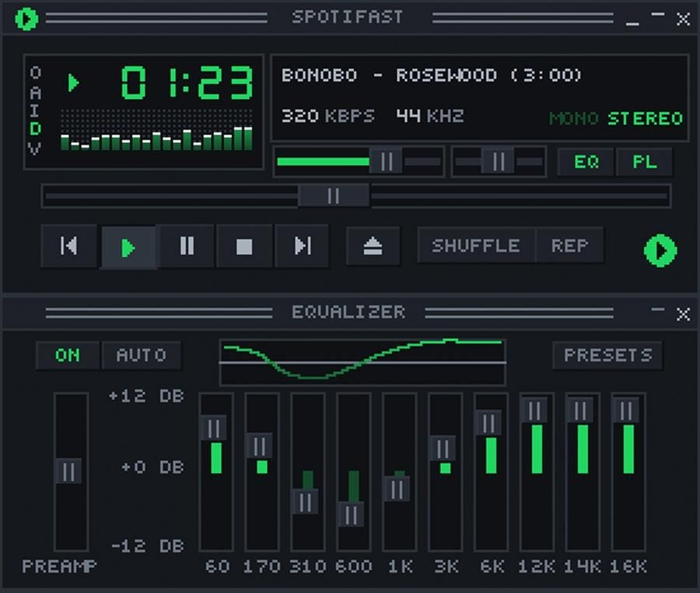Click the balance slider handle

click(x=499, y=161)
